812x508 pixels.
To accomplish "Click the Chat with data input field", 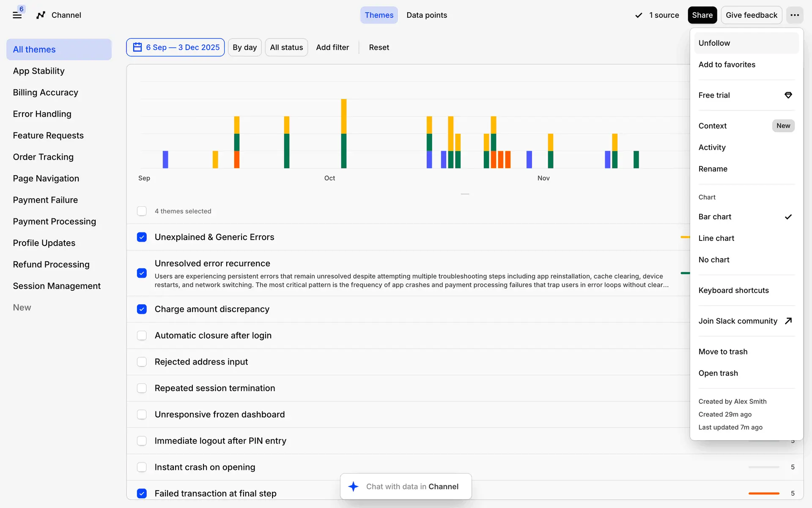I will [412, 486].
